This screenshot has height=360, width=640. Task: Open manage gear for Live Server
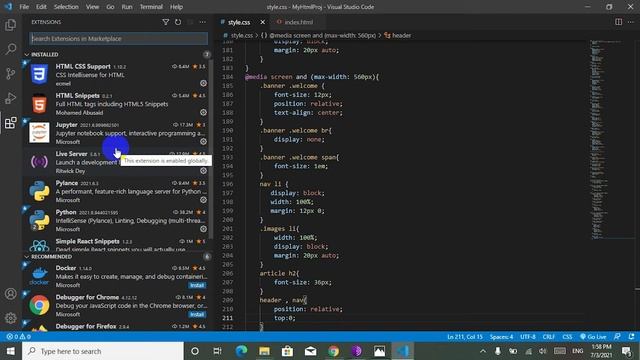(x=203, y=171)
